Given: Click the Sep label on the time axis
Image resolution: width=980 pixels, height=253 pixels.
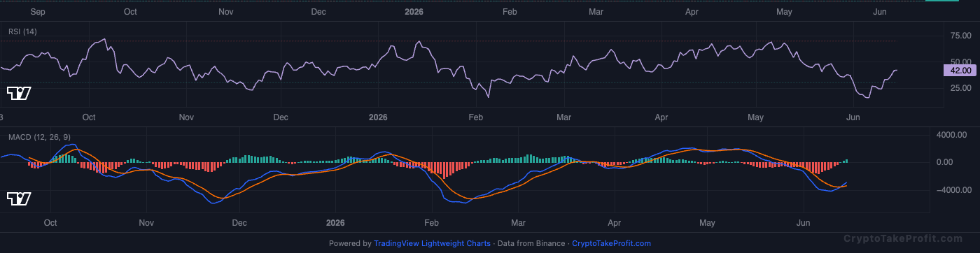Looking at the screenshot, I should pos(38,12).
